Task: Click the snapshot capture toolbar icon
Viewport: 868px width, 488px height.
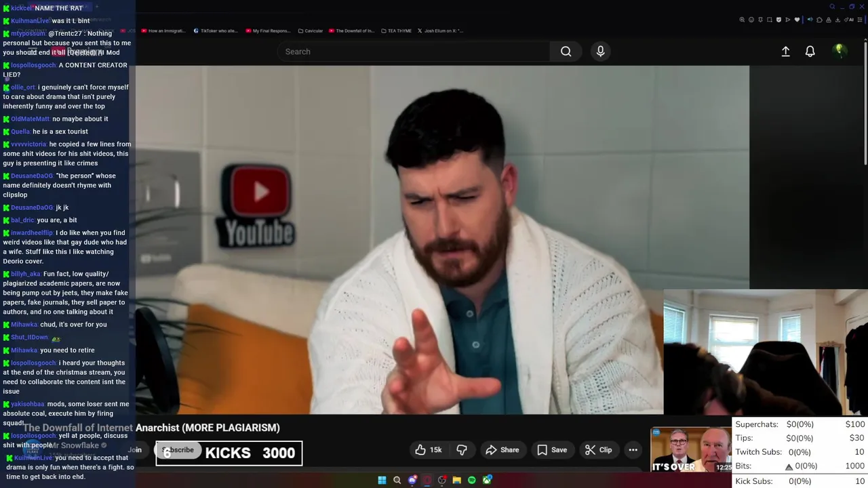Action: (770, 20)
